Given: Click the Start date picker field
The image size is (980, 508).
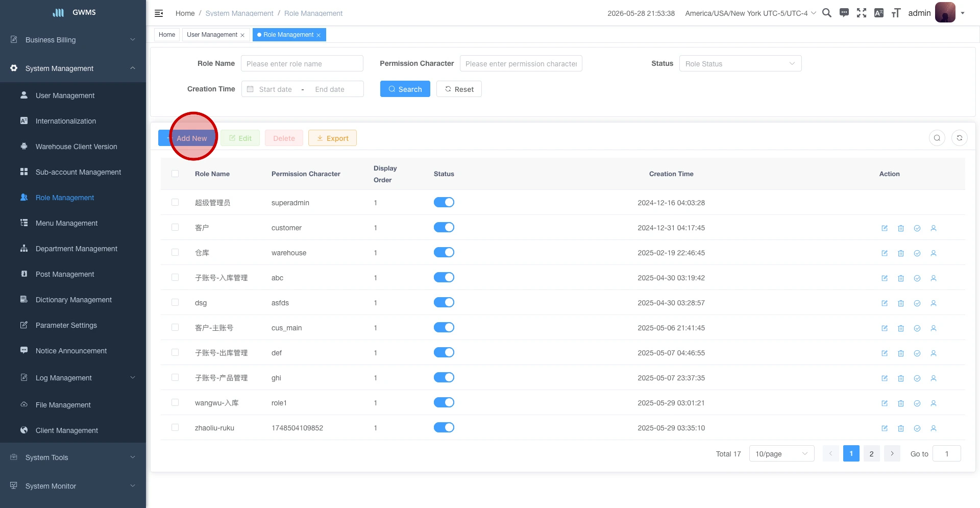Looking at the screenshot, I should [276, 89].
